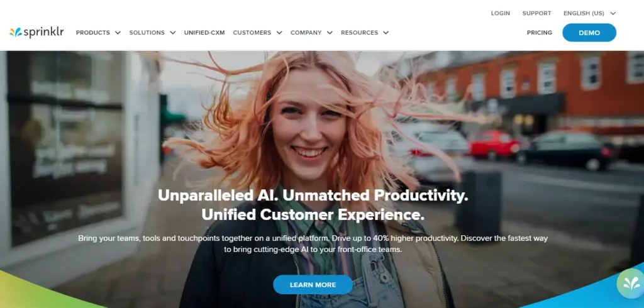Open the Products menu

pyautogui.click(x=93, y=33)
